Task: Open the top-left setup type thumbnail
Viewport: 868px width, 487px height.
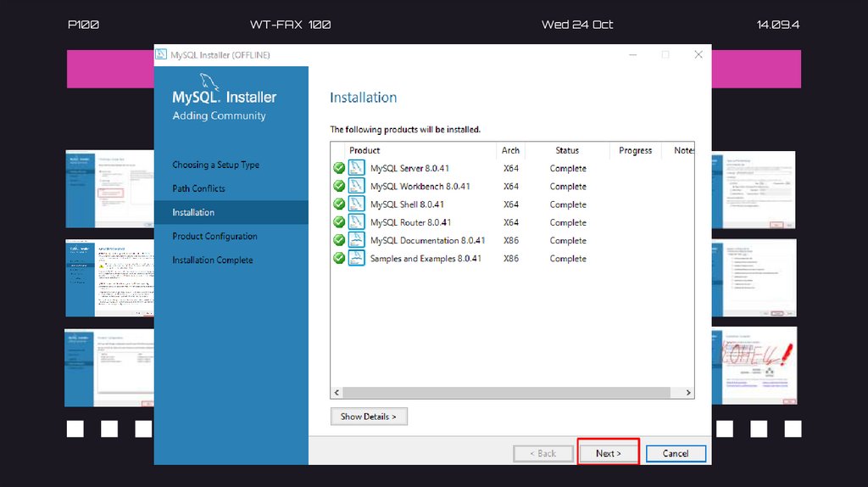Action: click(109, 189)
